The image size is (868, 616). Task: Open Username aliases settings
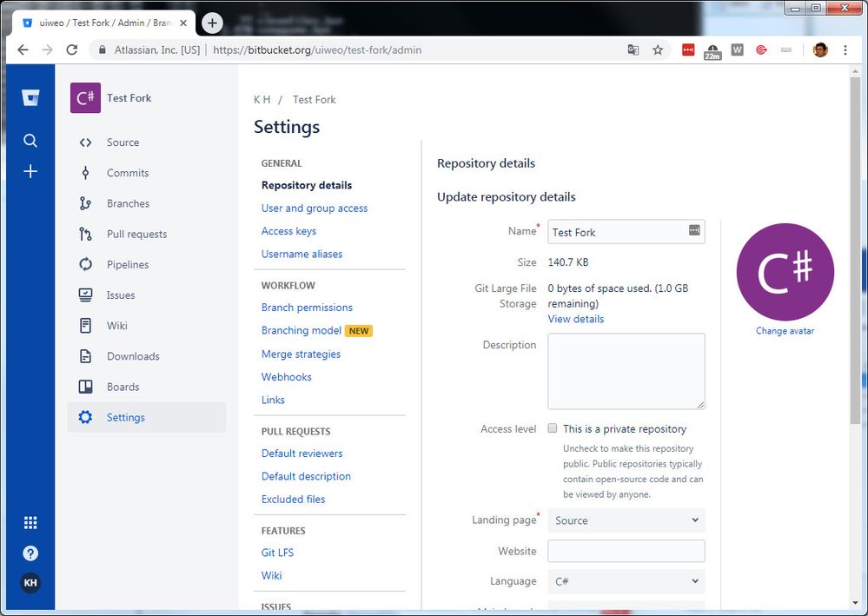click(x=301, y=254)
